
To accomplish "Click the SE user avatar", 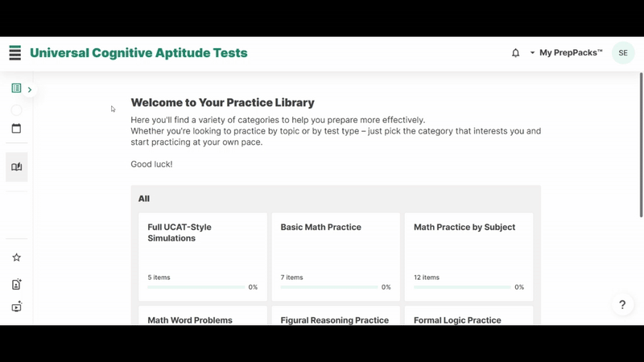I will pos(623,53).
